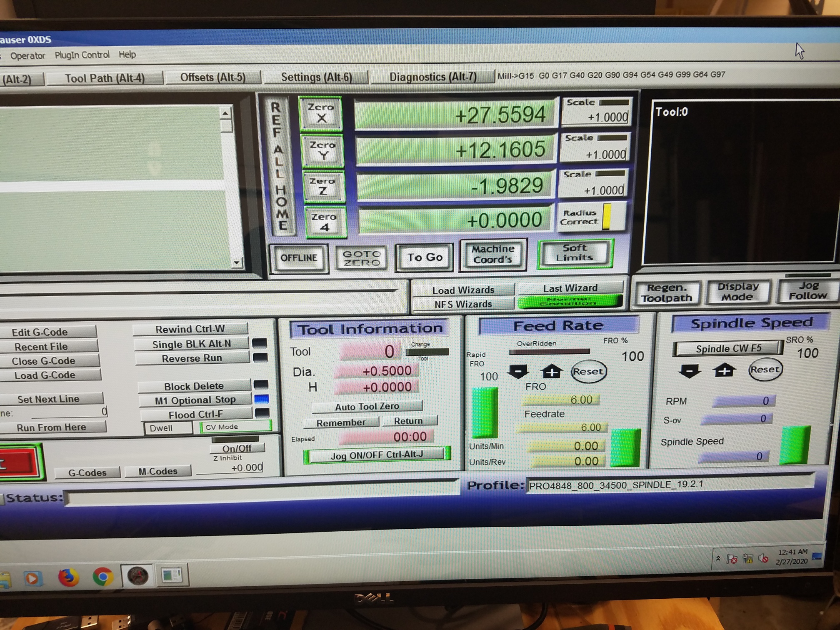The image size is (840, 630).
Task: Toggle Jog ON/OFF Ctrl-Alt-J
Action: 377,455
